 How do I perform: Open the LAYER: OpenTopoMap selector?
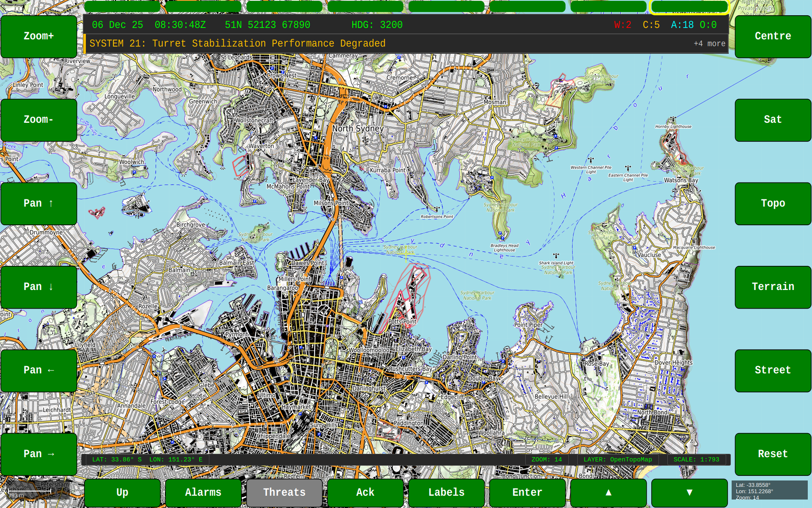[x=618, y=459]
